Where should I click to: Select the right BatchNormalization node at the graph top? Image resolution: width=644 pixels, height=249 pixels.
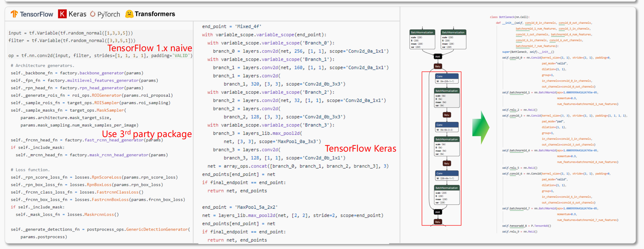[x=454, y=40]
